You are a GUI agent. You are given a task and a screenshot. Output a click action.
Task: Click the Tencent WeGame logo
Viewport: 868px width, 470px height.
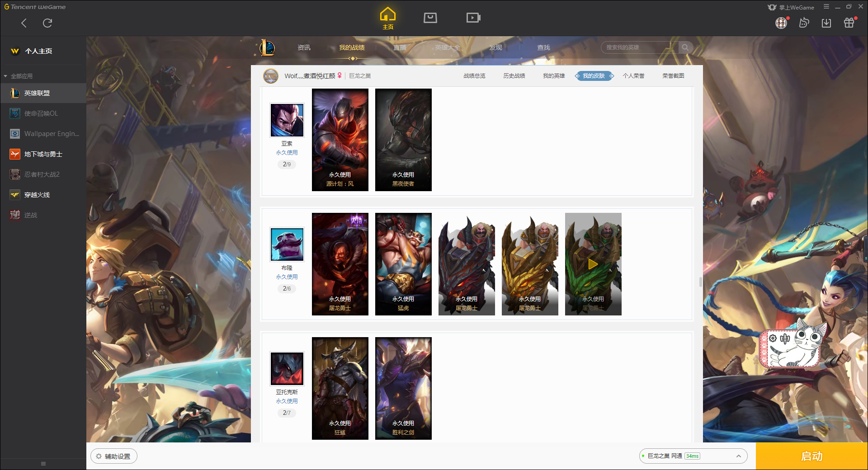point(35,7)
